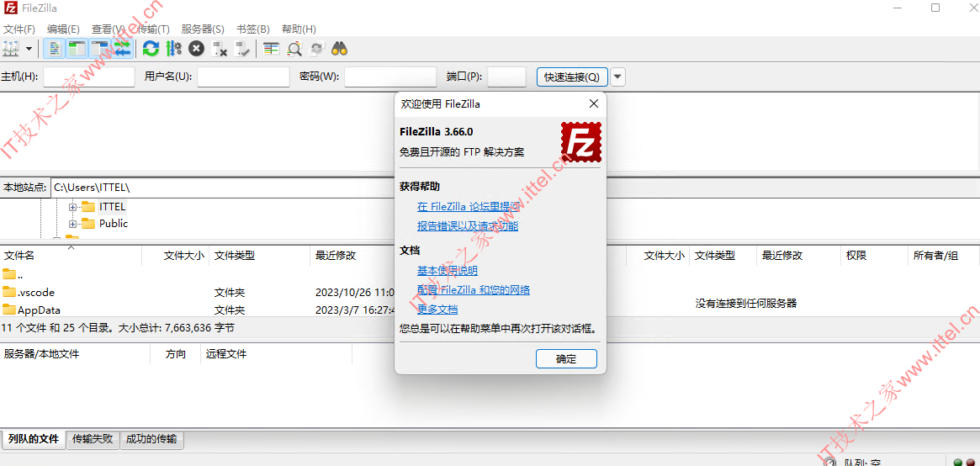This screenshot has width=980, height=466.
Task: Switch to the 列队的文件 tab
Action: pos(34,439)
